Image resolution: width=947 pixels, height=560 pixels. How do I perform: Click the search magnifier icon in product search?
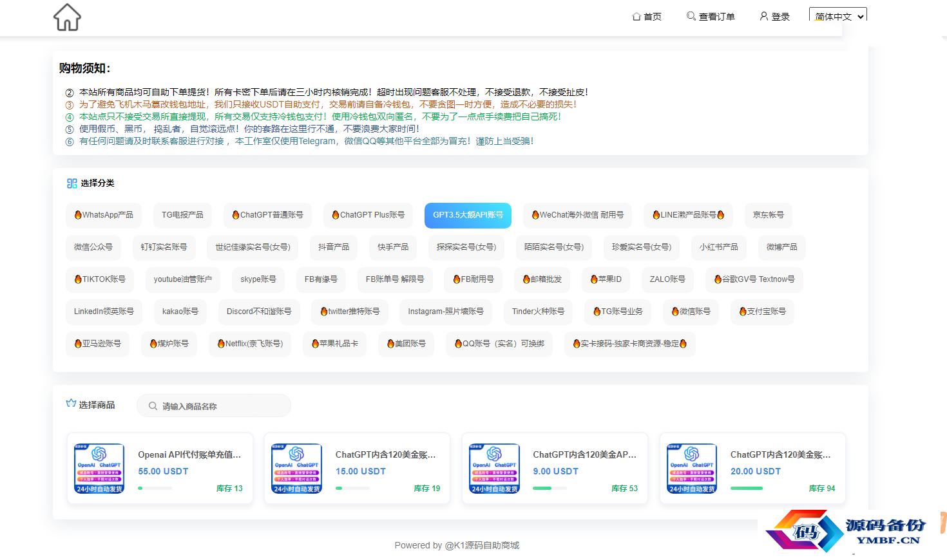click(x=153, y=406)
